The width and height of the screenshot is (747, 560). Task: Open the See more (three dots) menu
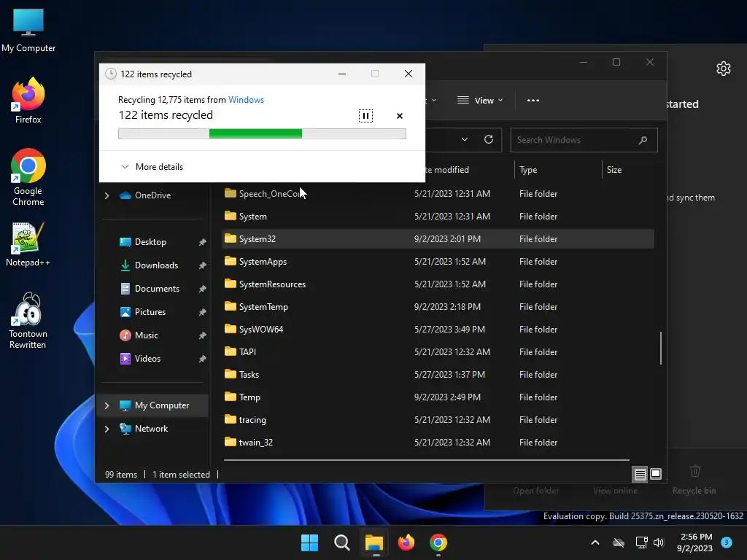click(x=533, y=101)
